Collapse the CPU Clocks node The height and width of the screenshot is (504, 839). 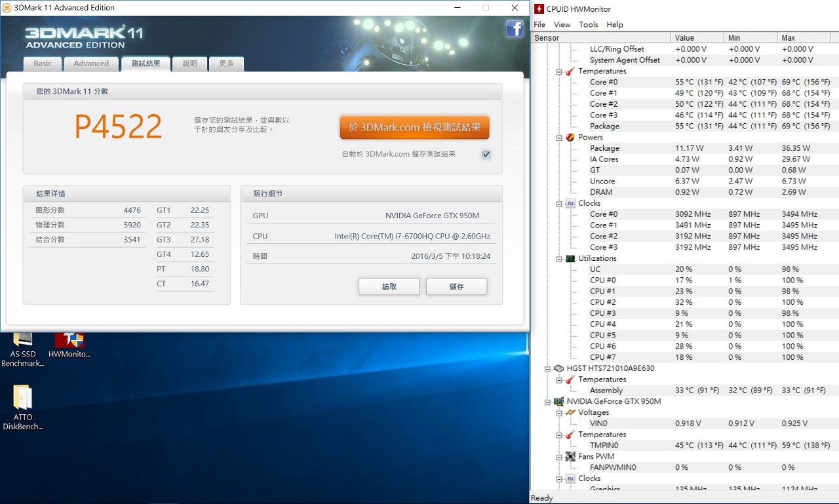tap(560, 204)
